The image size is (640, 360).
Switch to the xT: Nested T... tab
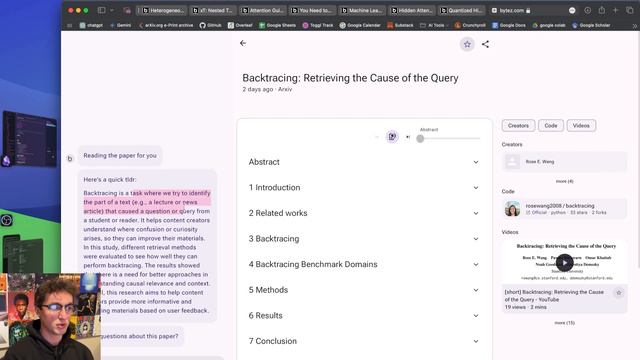click(x=213, y=10)
